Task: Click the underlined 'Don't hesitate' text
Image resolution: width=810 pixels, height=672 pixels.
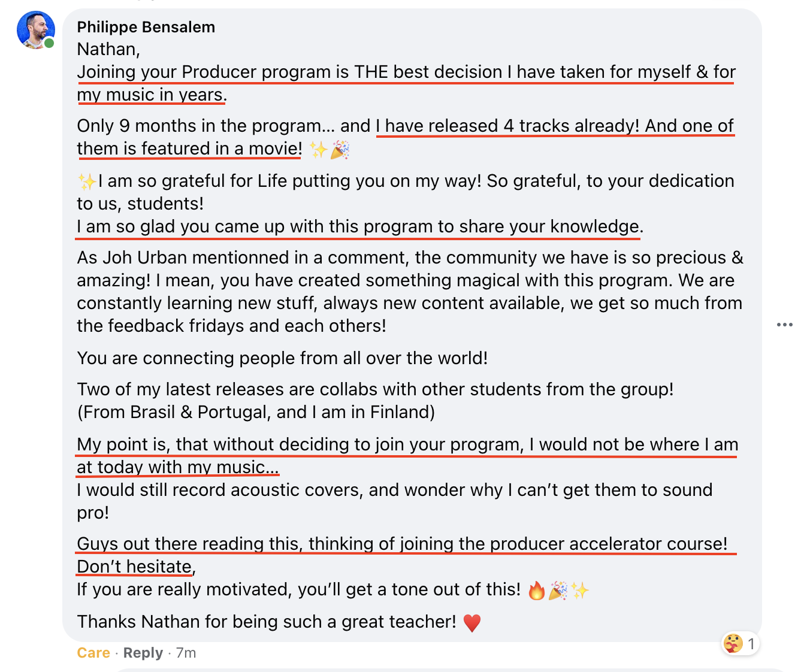Action: click(134, 567)
